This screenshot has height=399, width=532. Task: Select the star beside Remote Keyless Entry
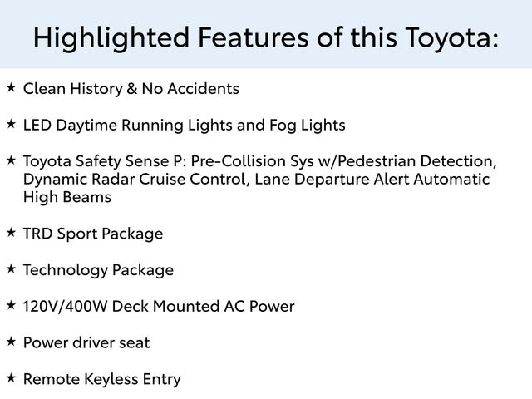pyautogui.click(x=11, y=377)
